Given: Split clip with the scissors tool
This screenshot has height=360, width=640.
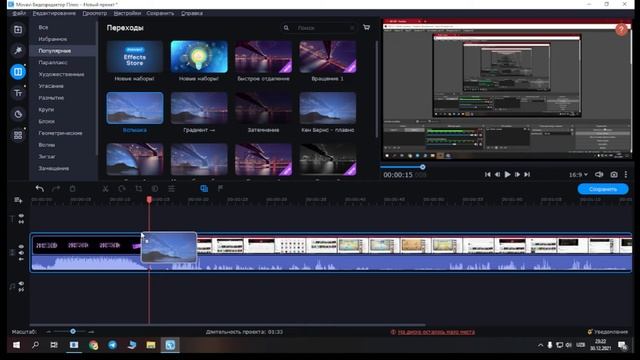Looking at the screenshot, I should (x=105, y=189).
